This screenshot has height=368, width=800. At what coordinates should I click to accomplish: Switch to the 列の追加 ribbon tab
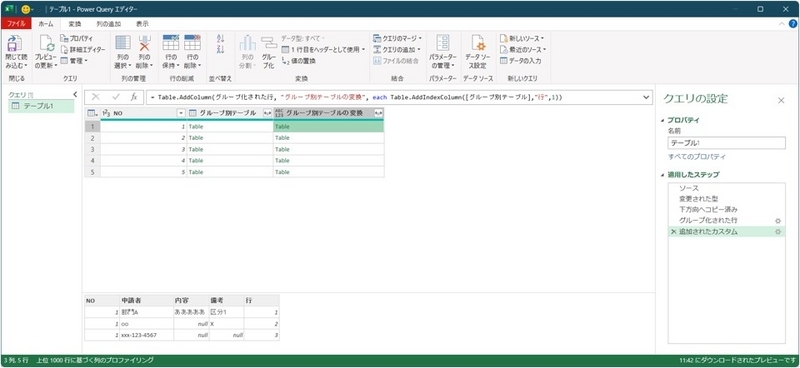coord(109,23)
